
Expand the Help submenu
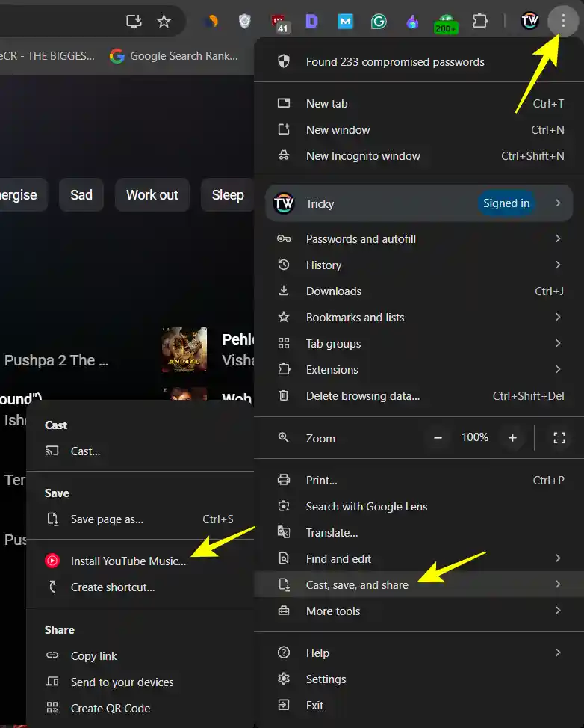(x=419, y=653)
